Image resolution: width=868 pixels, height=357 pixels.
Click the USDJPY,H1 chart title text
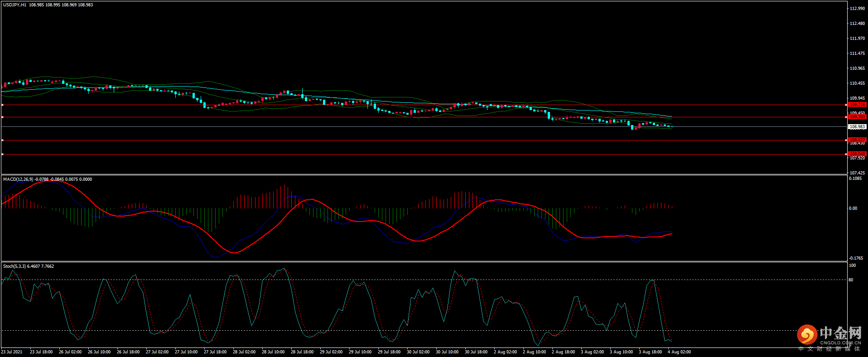point(14,5)
